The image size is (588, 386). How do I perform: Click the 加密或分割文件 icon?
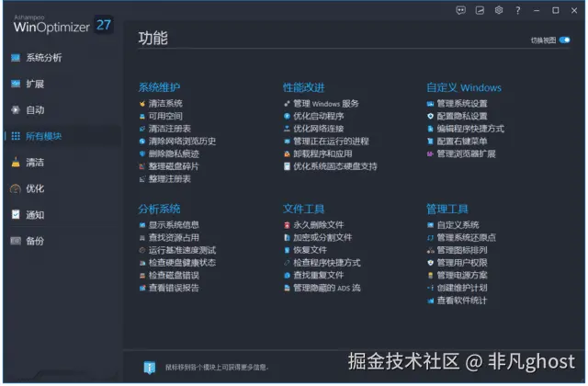(287, 238)
